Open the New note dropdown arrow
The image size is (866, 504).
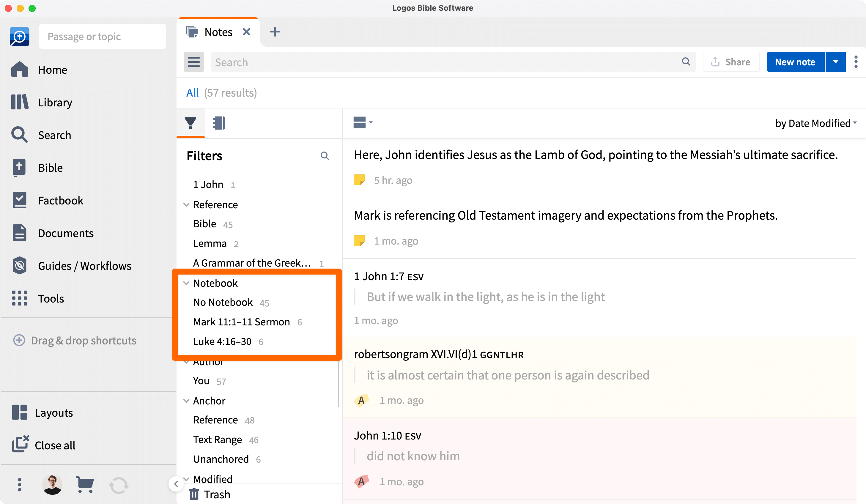[835, 62]
